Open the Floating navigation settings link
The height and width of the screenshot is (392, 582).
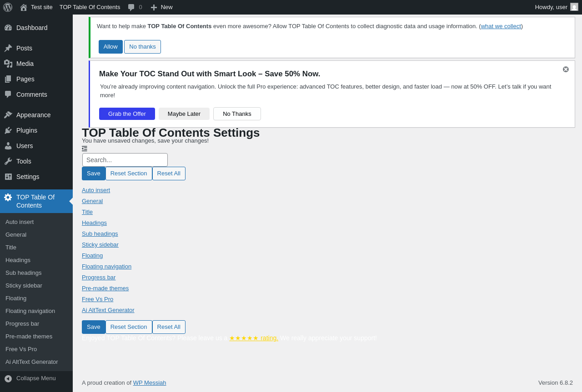click(106, 267)
